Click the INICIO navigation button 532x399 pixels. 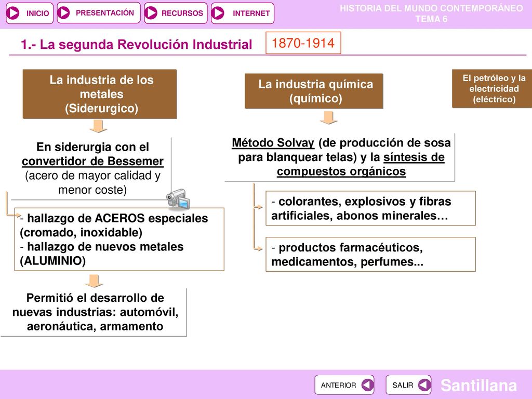(30, 13)
